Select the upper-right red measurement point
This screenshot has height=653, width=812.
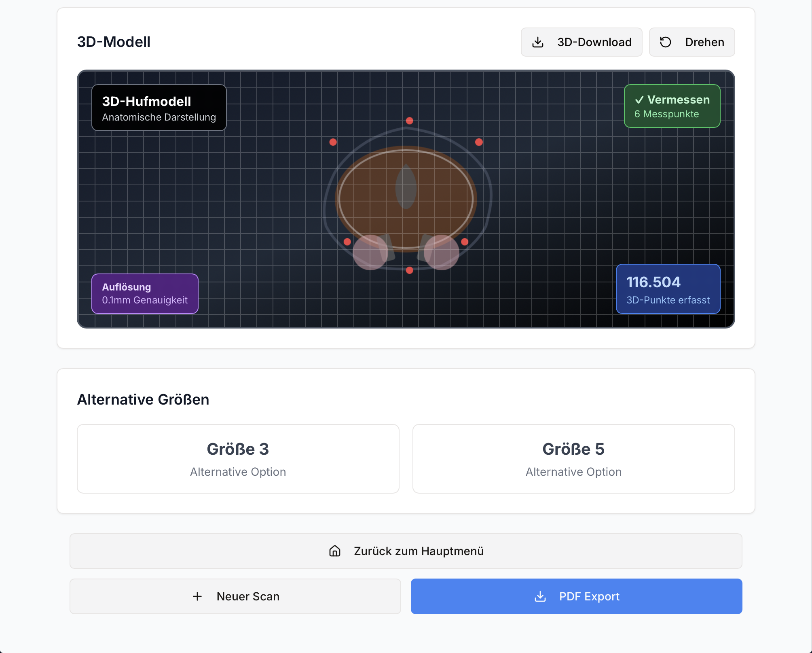click(x=479, y=142)
